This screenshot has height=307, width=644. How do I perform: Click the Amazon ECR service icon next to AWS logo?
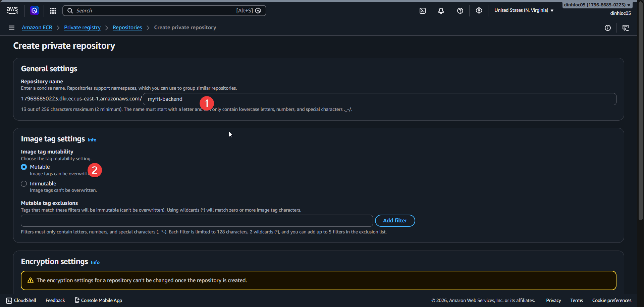click(x=35, y=10)
